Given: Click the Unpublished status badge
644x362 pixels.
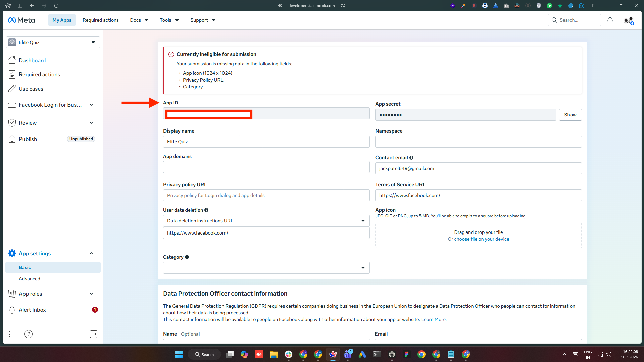Looking at the screenshot, I should [81, 139].
